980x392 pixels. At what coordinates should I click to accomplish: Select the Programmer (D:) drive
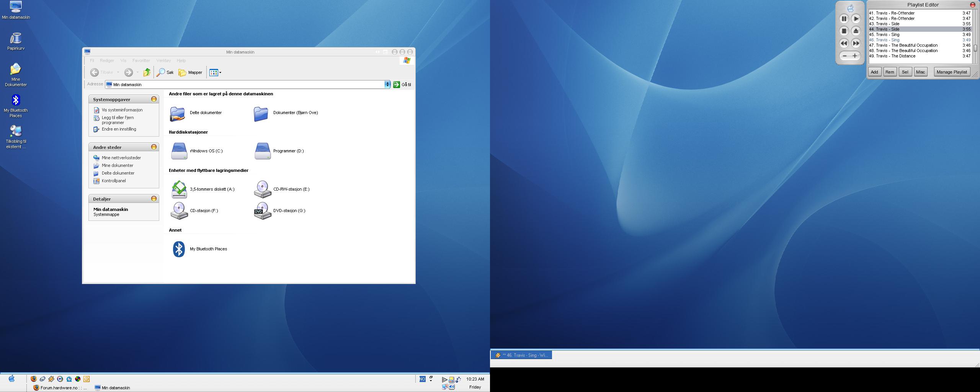pos(279,151)
